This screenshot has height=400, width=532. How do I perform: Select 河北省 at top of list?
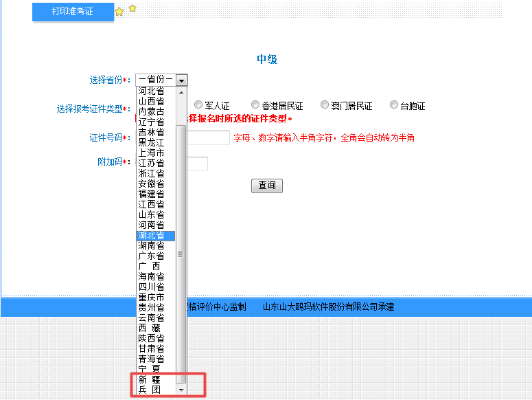151,91
